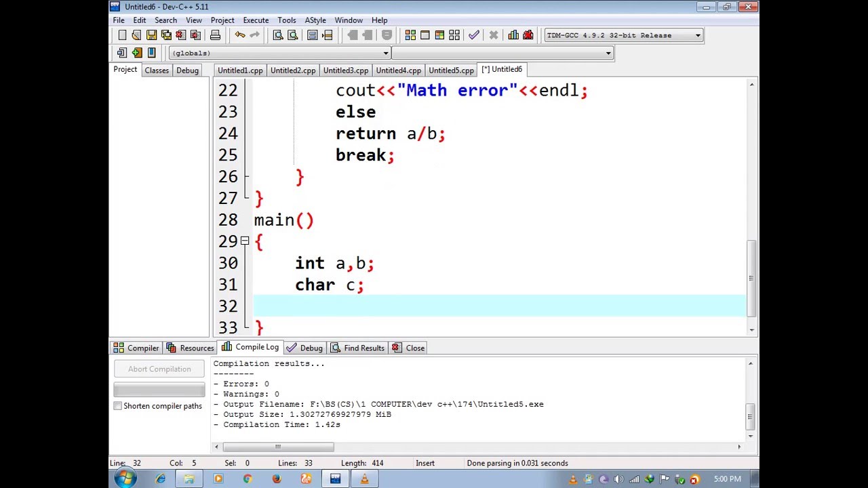Collapse the code fold at line 29
Screen dimensions: 868x488
pos(245,241)
